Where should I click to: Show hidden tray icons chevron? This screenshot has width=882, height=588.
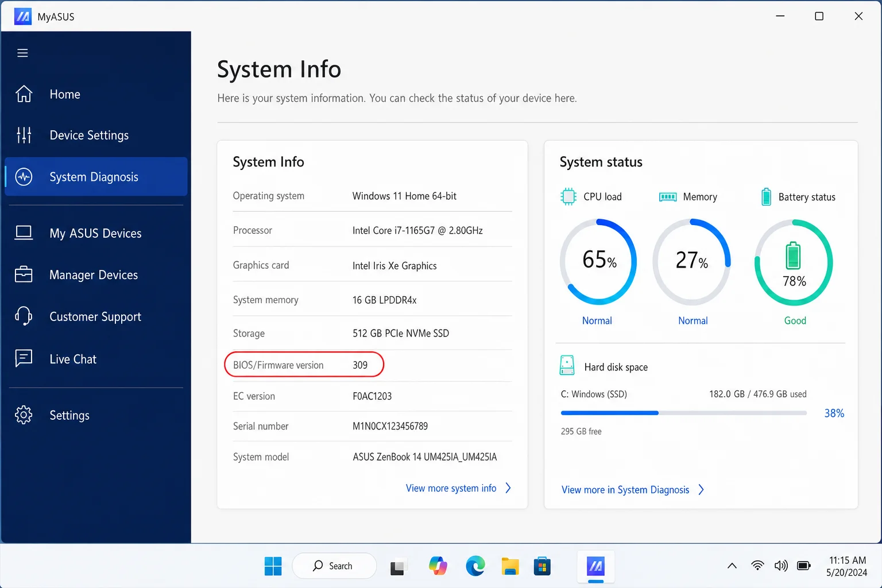(732, 566)
